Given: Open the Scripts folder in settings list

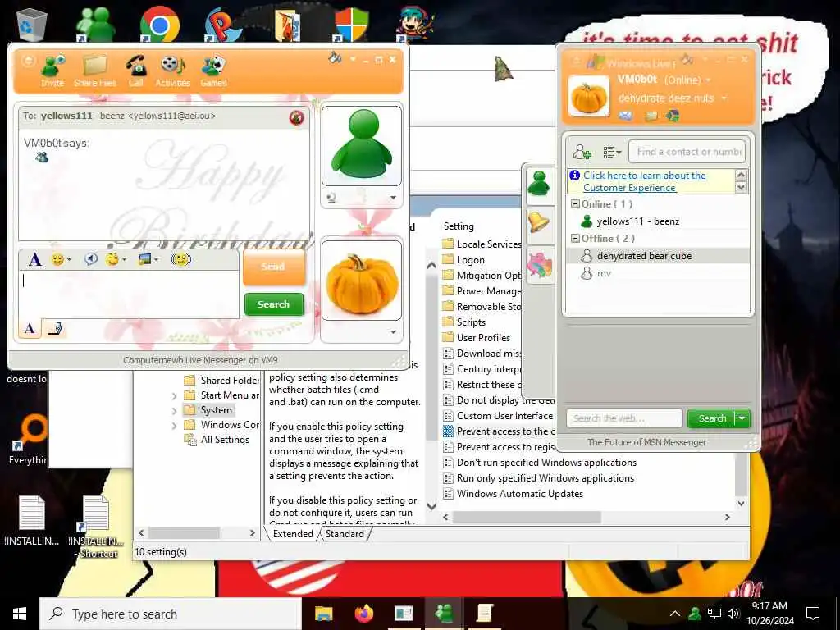Looking at the screenshot, I should [464, 322].
